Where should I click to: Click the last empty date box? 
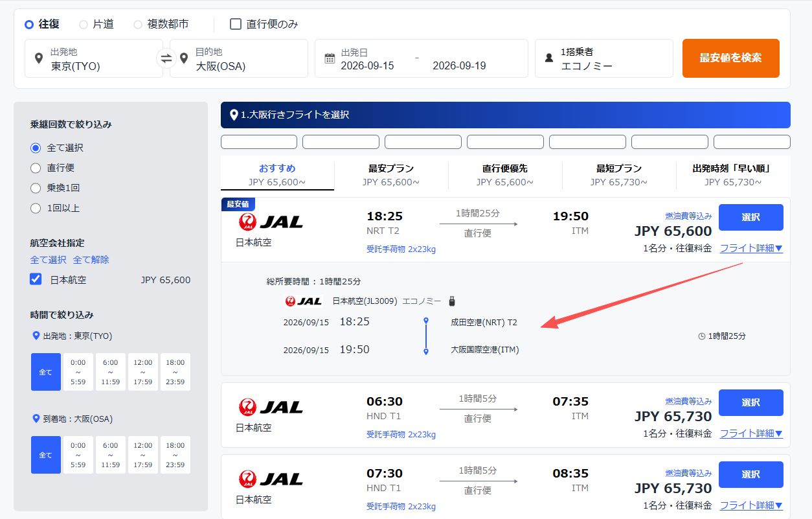(752, 142)
